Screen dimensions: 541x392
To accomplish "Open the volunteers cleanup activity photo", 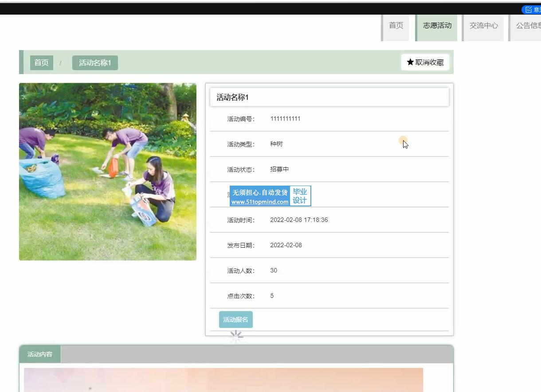I will pyautogui.click(x=108, y=172).
